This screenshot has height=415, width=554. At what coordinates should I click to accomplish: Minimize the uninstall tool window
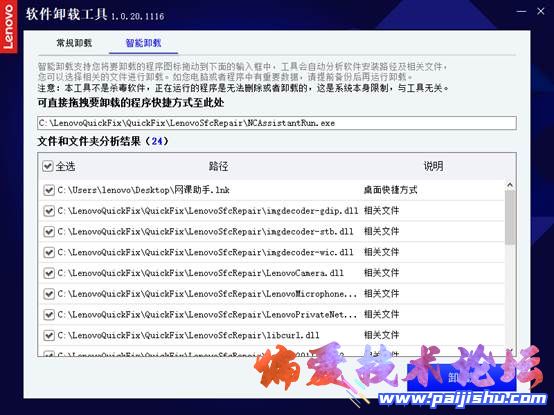coord(521,11)
